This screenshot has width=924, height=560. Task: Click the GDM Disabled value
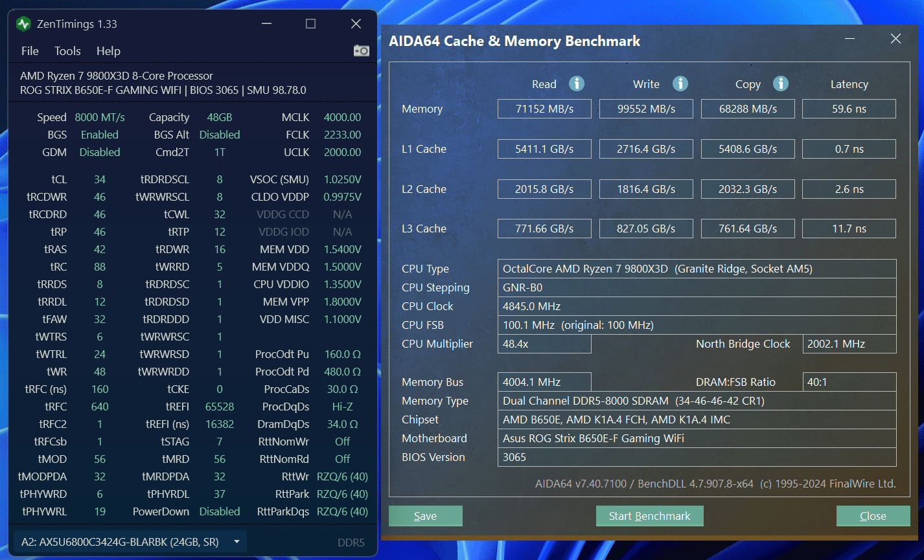click(100, 152)
